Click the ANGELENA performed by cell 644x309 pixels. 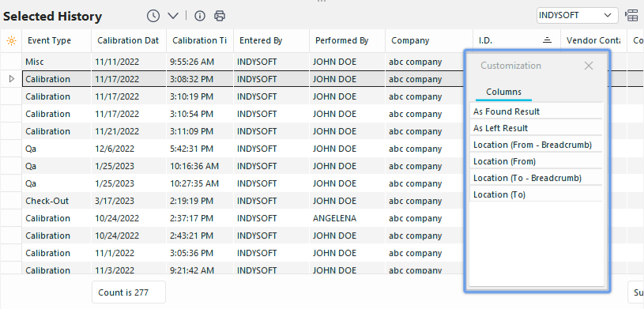(347, 218)
